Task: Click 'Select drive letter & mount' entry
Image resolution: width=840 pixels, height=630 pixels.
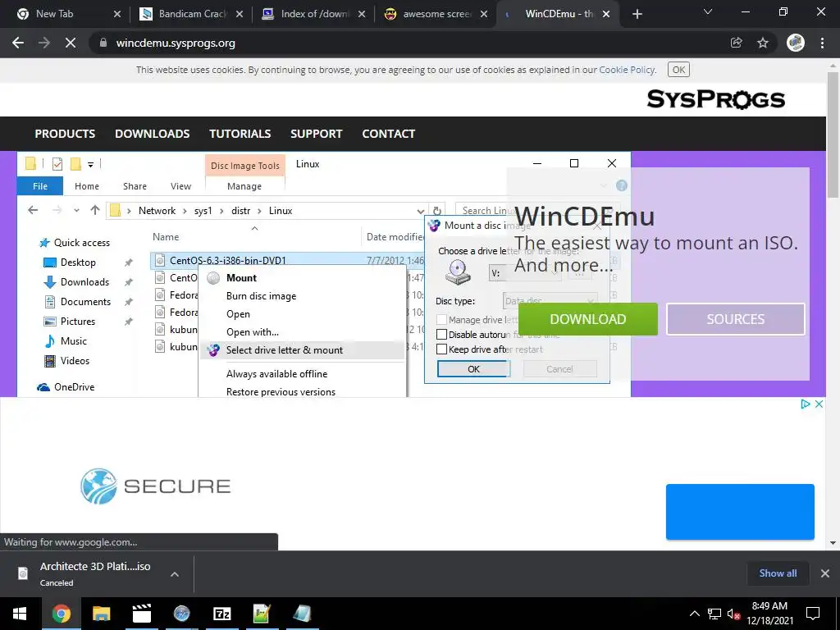Action: (x=285, y=350)
